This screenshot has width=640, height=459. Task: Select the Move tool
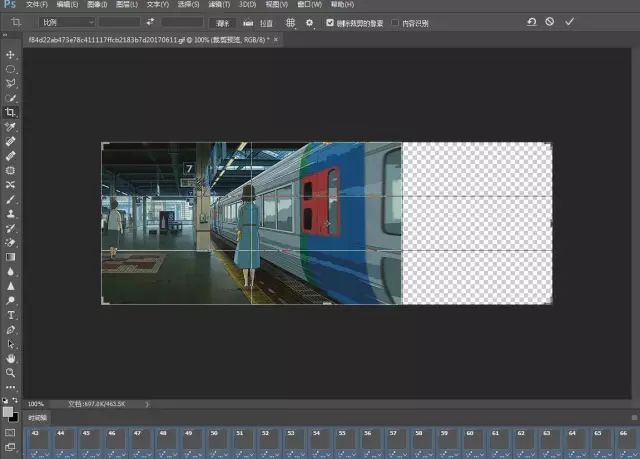pos(11,55)
